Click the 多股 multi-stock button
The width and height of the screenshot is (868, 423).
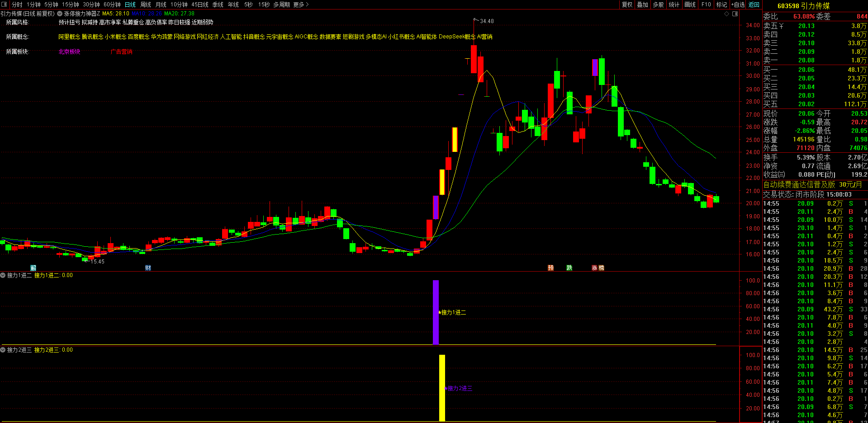tap(658, 5)
